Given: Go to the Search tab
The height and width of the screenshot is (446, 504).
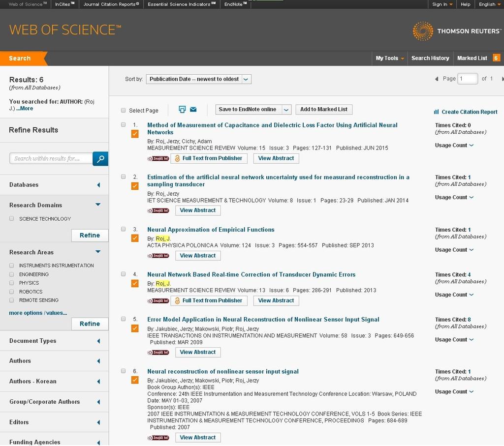Looking at the screenshot, I should (x=20, y=59).
